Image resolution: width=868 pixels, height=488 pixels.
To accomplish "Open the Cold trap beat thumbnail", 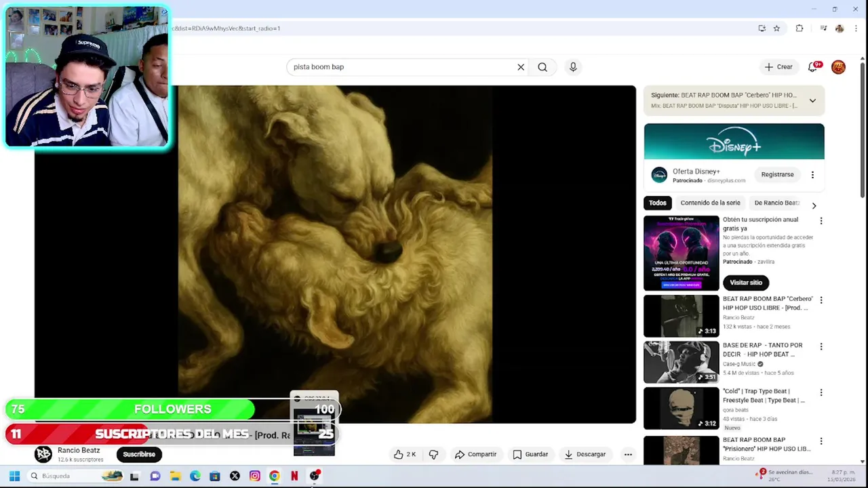I will (x=681, y=408).
